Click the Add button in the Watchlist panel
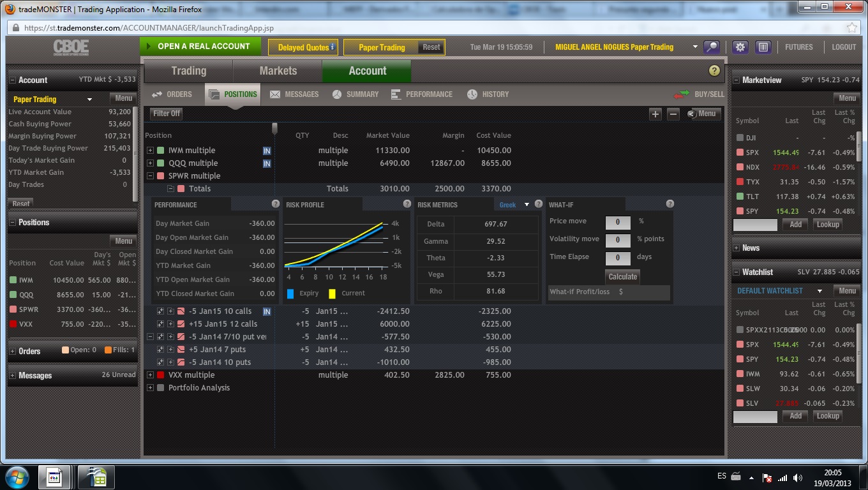The image size is (868, 490). coord(795,416)
